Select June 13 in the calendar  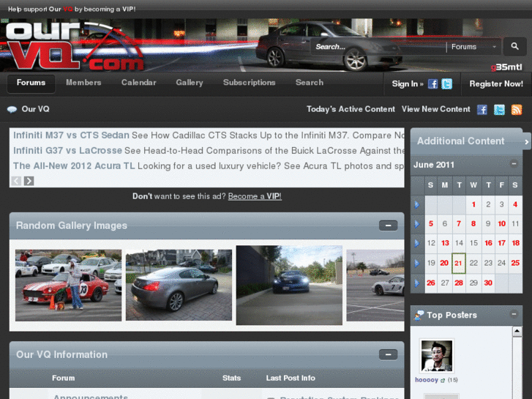(x=445, y=243)
